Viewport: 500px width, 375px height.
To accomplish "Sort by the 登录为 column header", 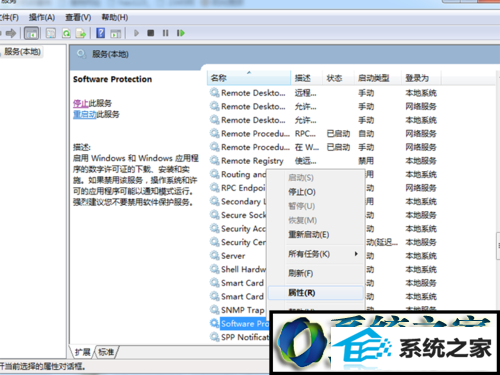I will [421, 78].
